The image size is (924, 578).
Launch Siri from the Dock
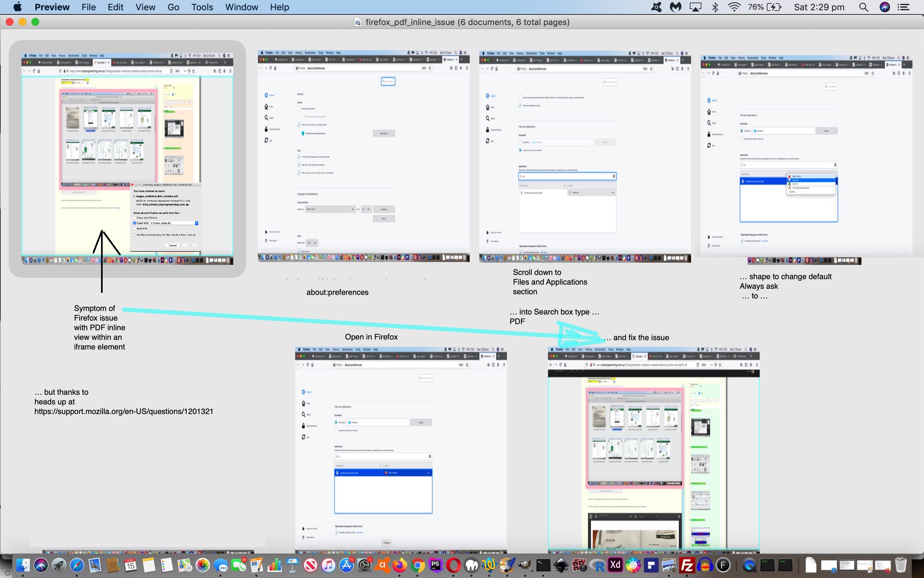tap(41, 565)
